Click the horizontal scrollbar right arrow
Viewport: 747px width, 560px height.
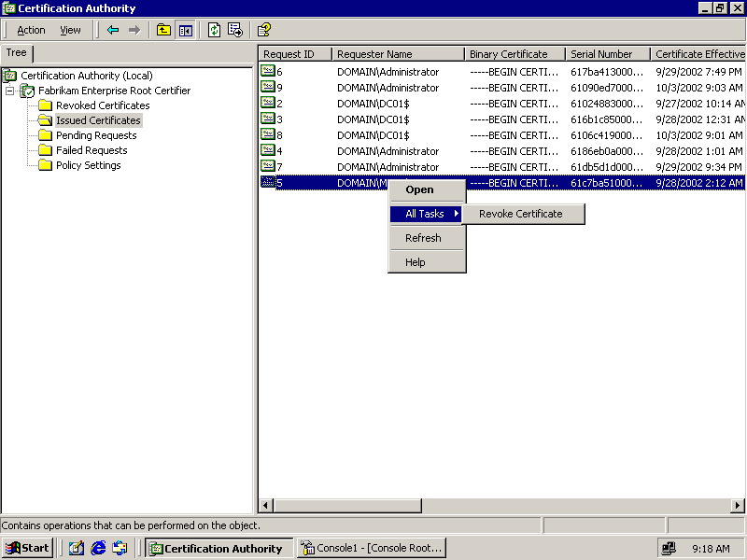[x=738, y=506]
